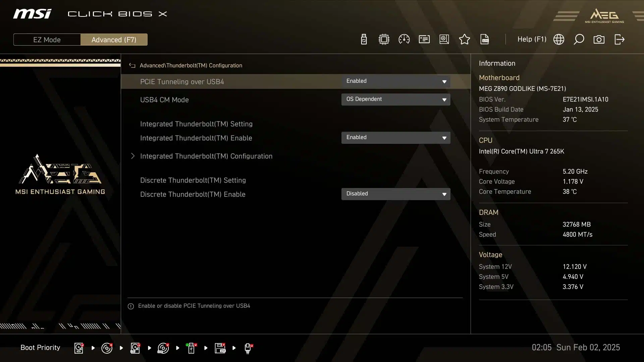Click the Boot Priority label
This screenshot has width=644, height=362.
40,348
